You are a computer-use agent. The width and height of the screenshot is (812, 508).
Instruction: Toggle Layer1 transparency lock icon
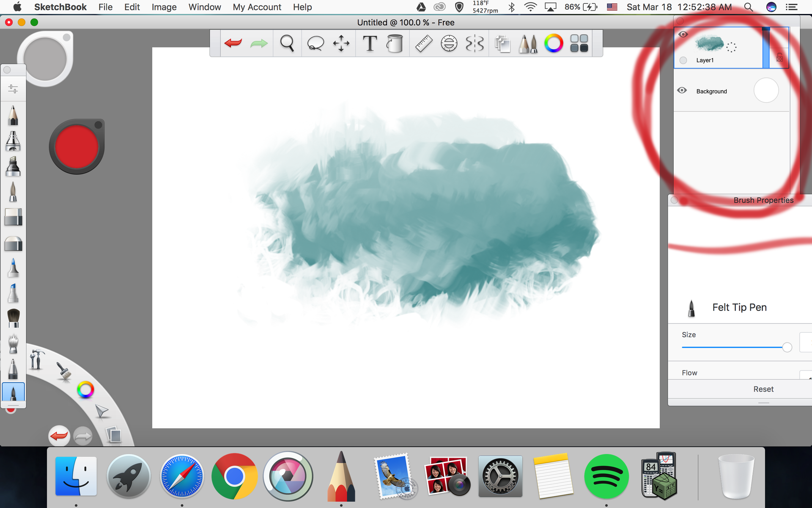(779, 58)
